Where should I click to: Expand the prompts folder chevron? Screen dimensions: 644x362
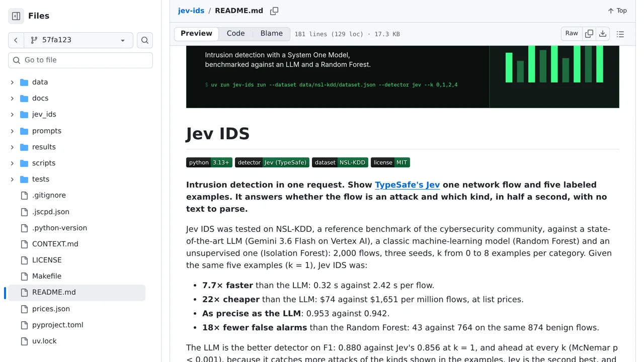(12, 131)
